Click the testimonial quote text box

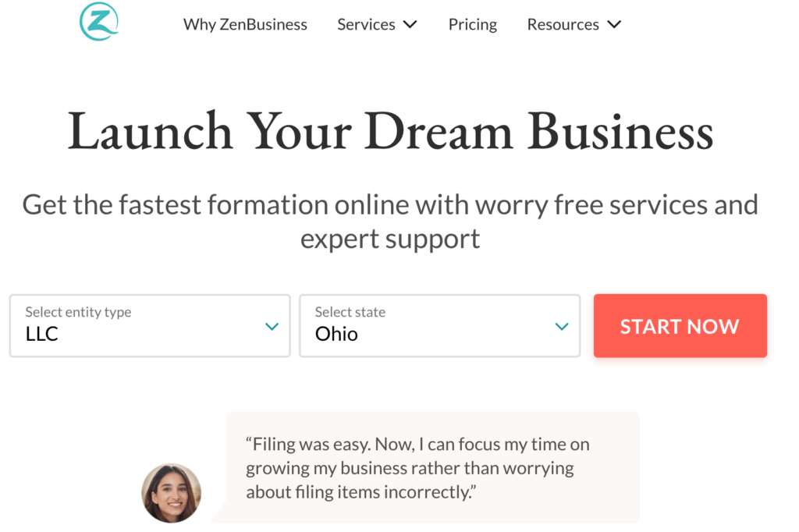point(431,467)
